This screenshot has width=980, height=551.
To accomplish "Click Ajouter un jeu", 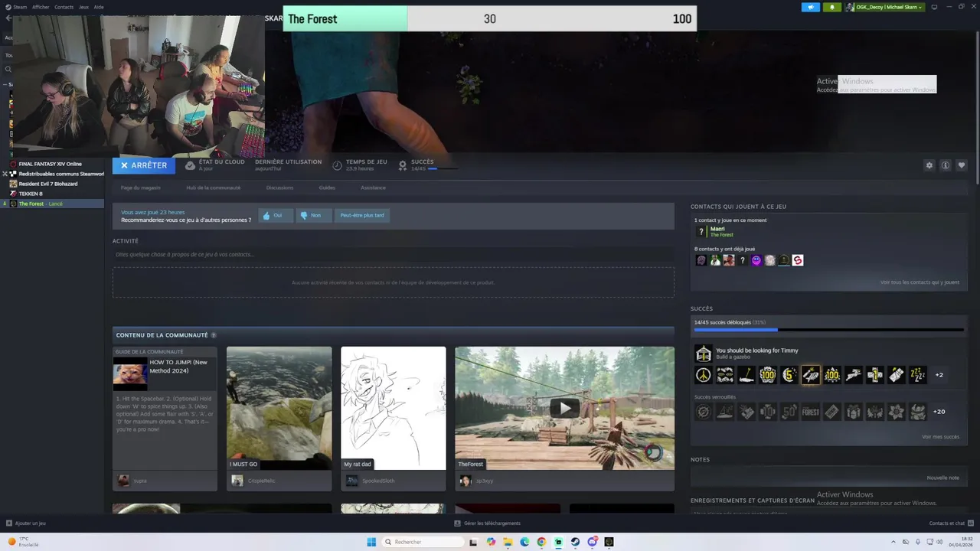I will pos(26,523).
